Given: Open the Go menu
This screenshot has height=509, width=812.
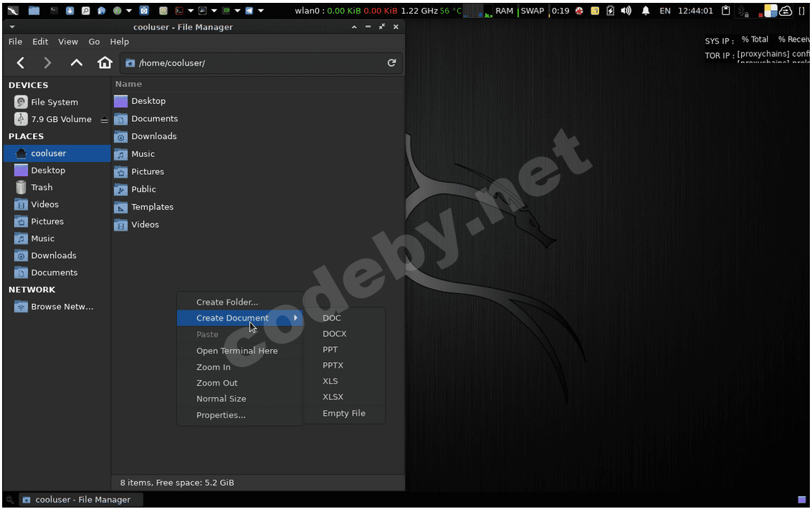Looking at the screenshot, I should point(94,42).
